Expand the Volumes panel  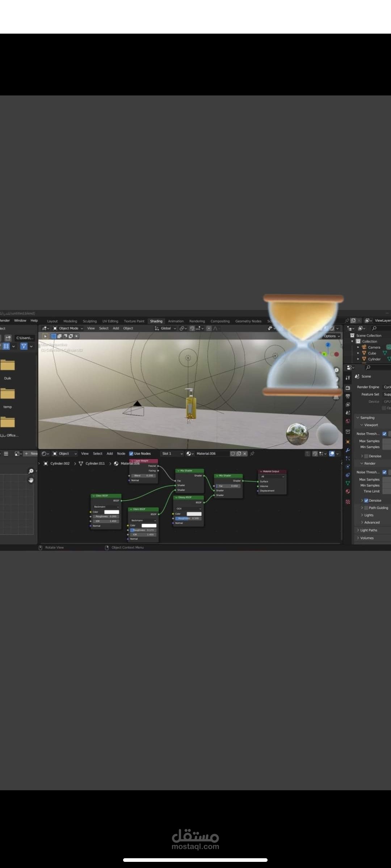click(x=365, y=538)
